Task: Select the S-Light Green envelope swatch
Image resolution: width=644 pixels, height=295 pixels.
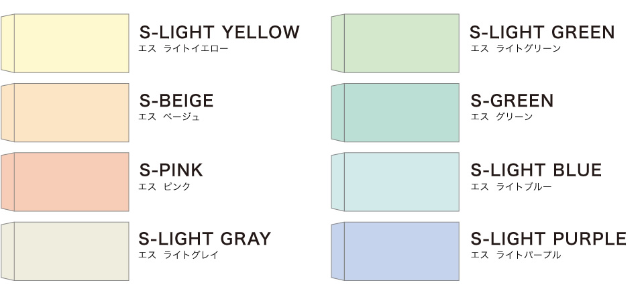Action: click(396, 43)
